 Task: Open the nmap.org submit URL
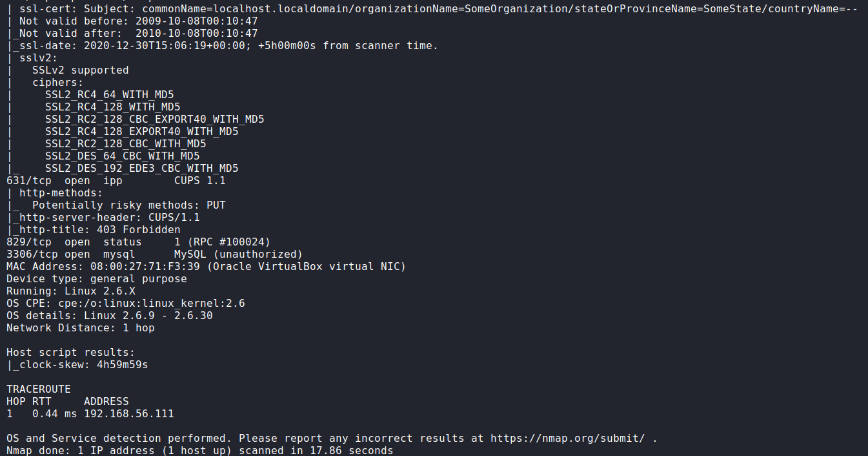click(x=567, y=438)
